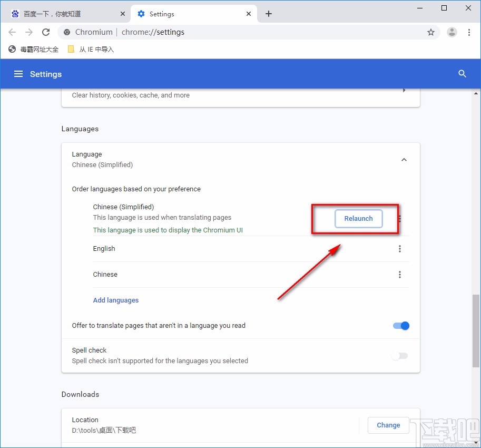481x448 pixels.
Task: Open the user profile avatar icon
Action: coord(452,32)
